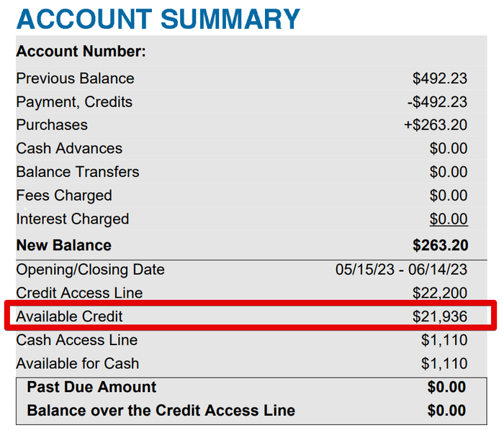This screenshot has width=504, height=438.
Task: Select the Fees Charged label
Action: [x=64, y=196]
